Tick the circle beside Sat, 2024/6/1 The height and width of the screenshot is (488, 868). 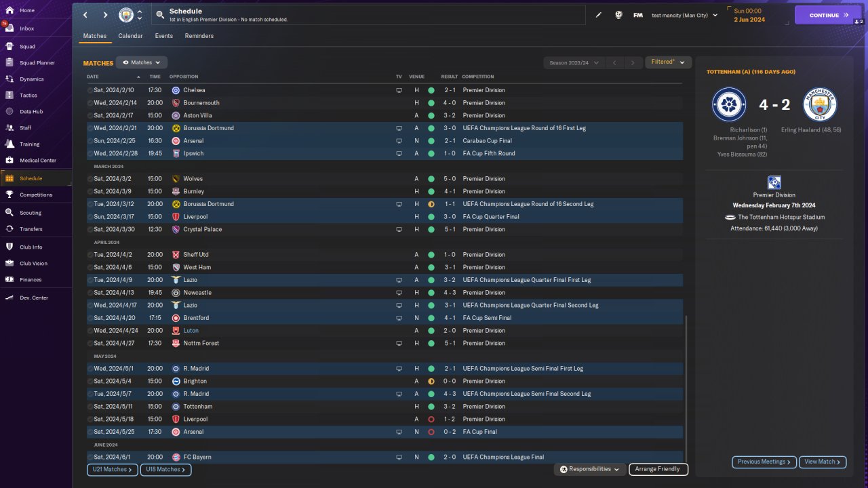(90, 457)
